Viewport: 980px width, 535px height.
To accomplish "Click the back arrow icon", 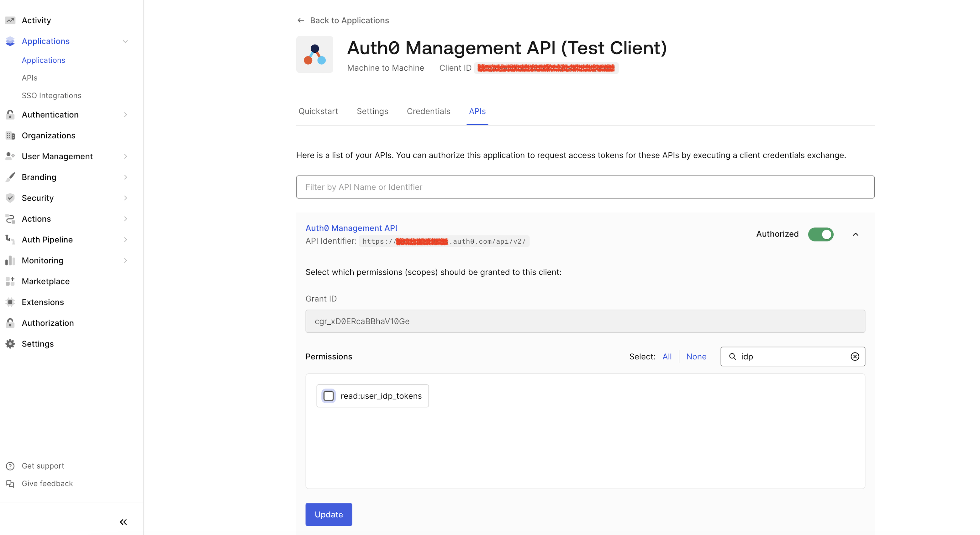I will click(301, 20).
